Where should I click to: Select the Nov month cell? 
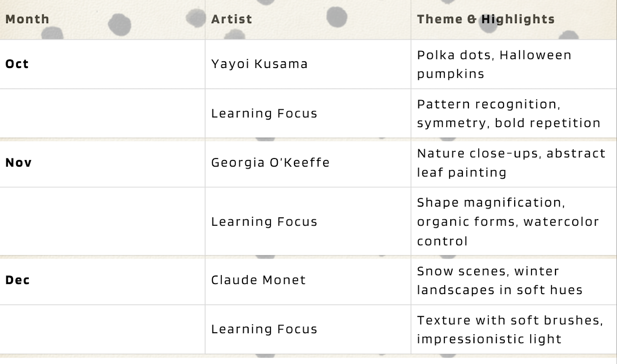[19, 163]
